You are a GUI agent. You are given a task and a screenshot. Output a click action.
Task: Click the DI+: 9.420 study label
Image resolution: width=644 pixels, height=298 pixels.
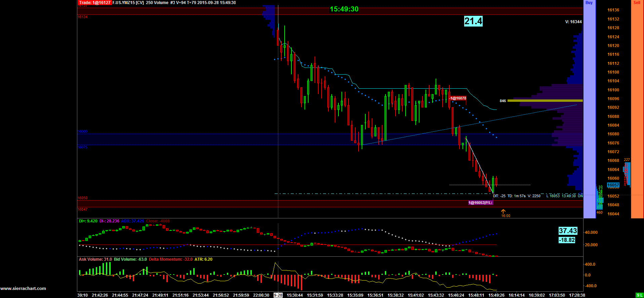click(88, 221)
